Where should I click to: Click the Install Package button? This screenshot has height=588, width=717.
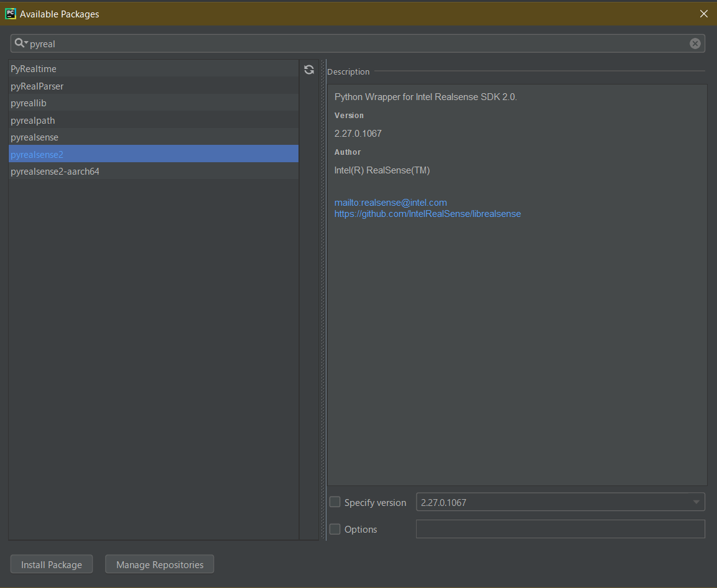51,564
